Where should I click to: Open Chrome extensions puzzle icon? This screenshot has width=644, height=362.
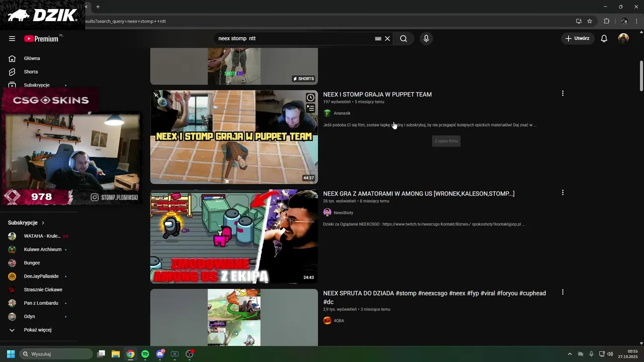coord(606,21)
